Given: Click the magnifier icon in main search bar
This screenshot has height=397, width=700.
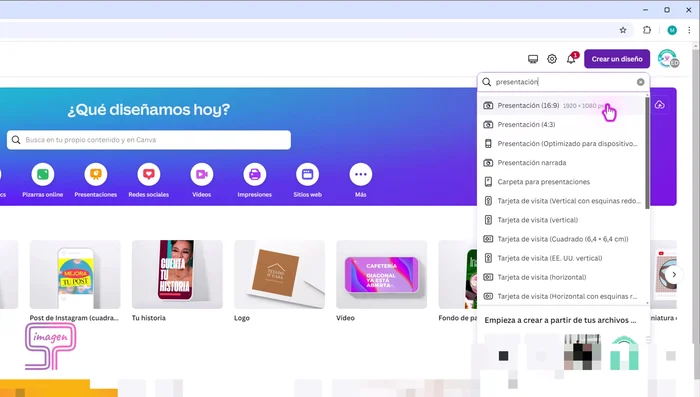Looking at the screenshot, I should click(16, 140).
